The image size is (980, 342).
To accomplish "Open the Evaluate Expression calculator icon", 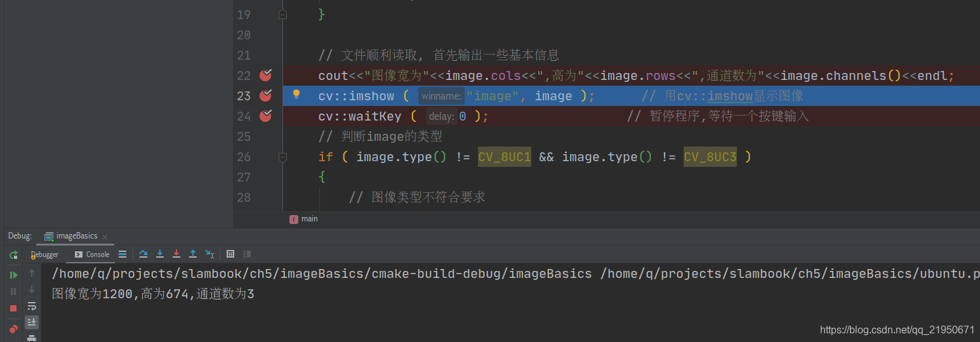I will tap(230, 254).
